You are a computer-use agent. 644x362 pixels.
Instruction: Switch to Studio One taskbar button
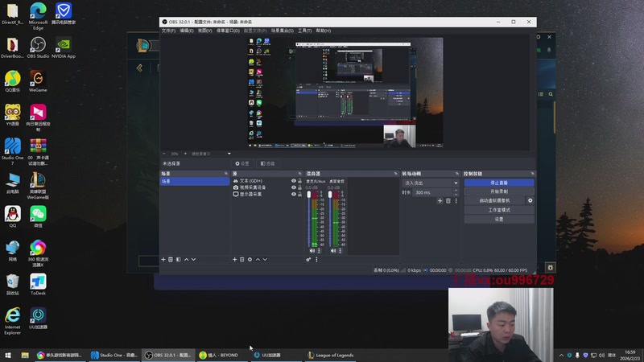(114, 355)
